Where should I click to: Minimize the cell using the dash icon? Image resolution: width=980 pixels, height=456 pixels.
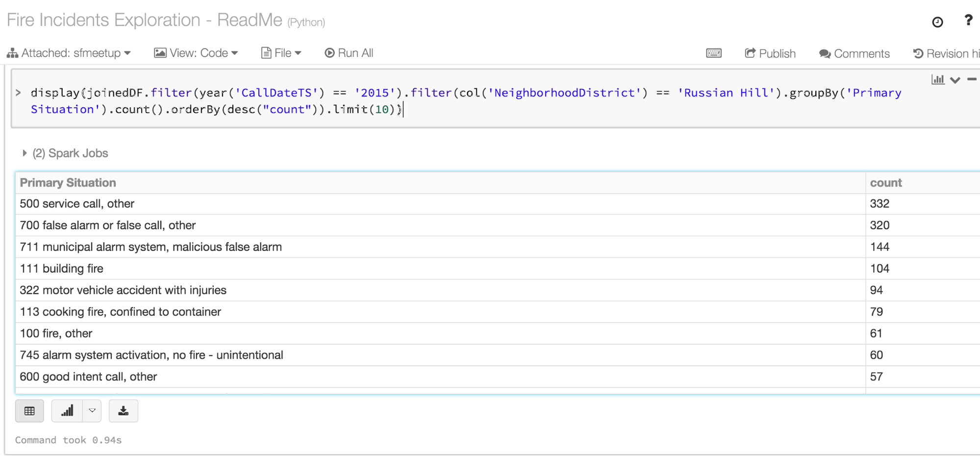click(x=972, y=79)
